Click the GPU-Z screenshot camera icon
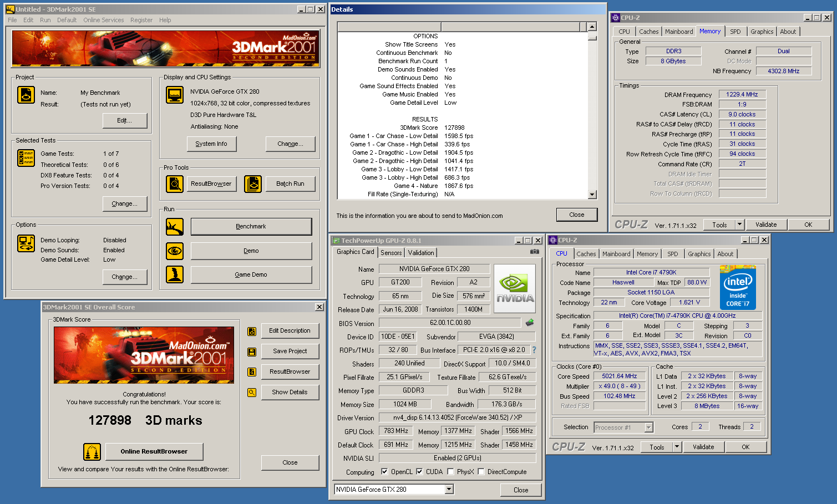837x504 pixels. point(535,252)
